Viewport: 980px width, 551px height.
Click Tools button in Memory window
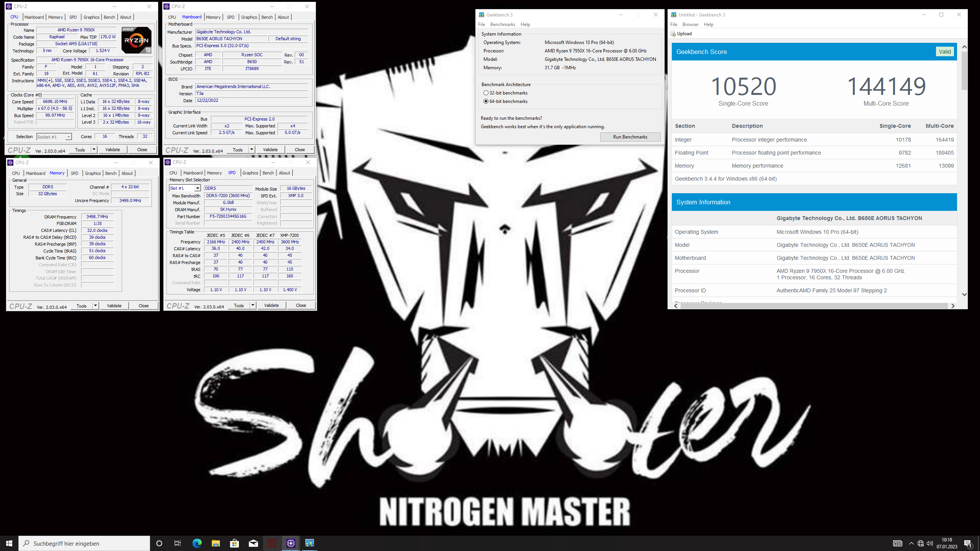click(82, 306)
